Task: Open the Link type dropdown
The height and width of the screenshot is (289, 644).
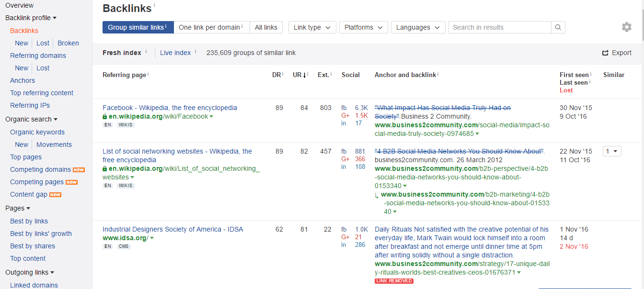Action: point(312,27)
